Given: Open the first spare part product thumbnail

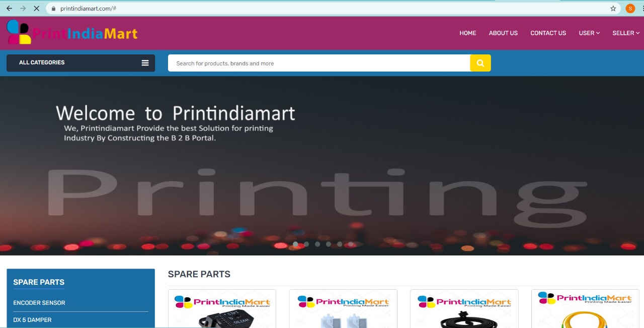Looking at the screenshot, I should [x=222, y=309].
